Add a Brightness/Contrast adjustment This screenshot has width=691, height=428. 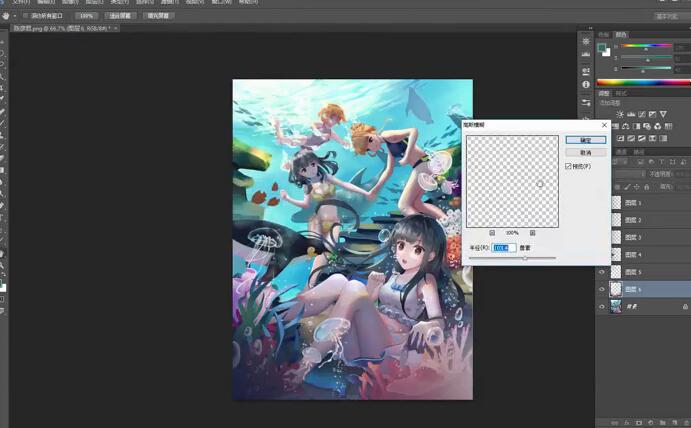click(620, 114)
